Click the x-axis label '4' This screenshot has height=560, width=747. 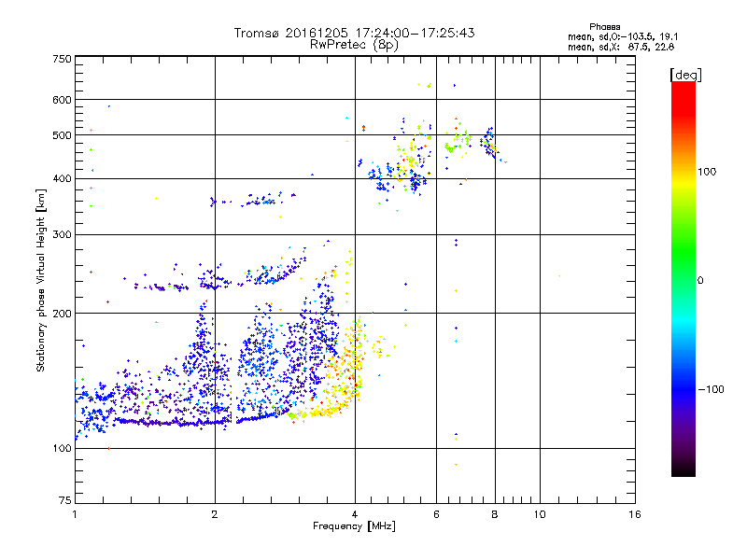pos(355,514)
